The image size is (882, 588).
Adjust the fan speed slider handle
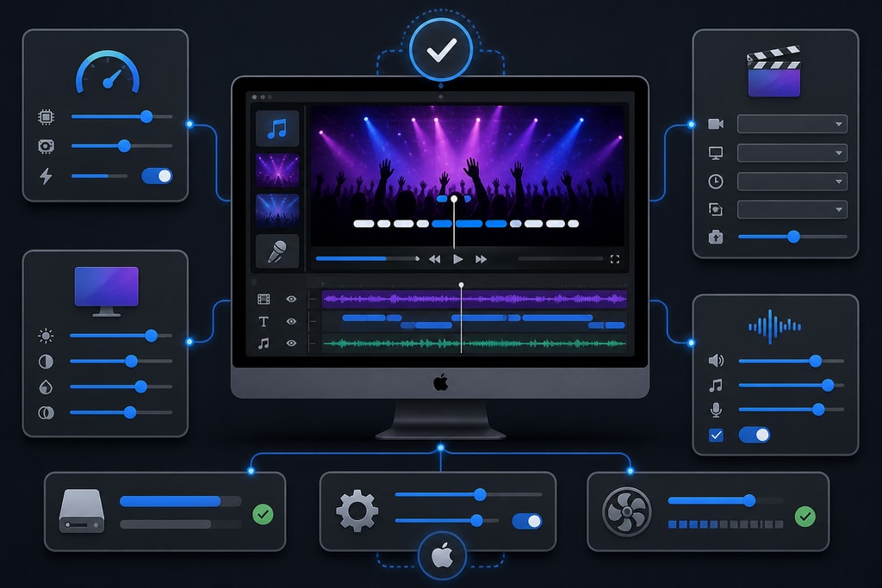[749, 500]
